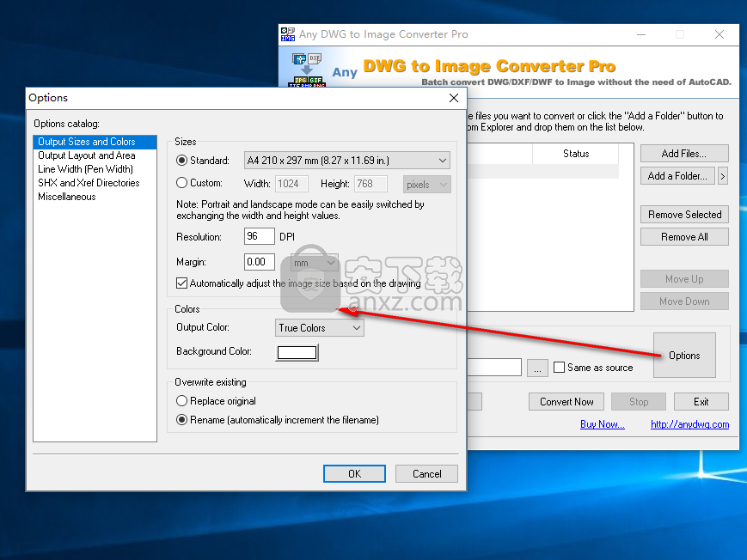This screenshot has height=560, width=747.
Task: Click the custom Height input field
Action: tap(370, 184)
